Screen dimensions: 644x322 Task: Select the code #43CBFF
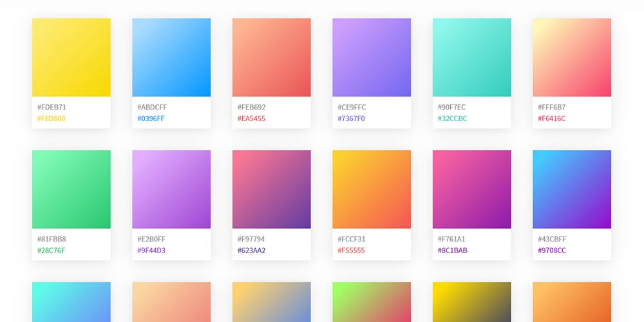coord(553,239)
